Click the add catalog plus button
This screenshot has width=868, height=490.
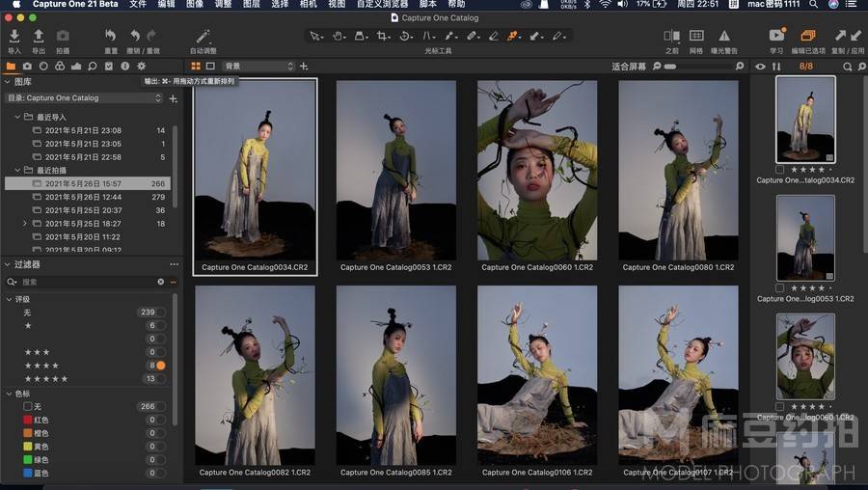174,98
